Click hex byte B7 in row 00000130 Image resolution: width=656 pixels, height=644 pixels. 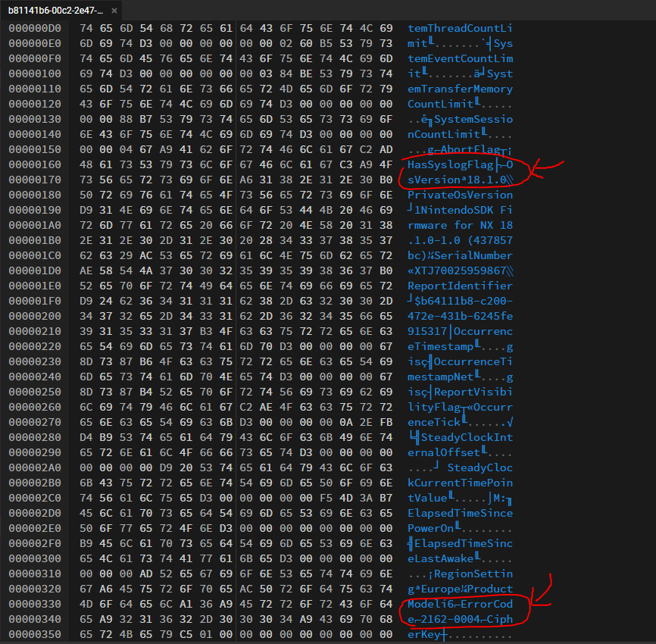pos(146,119)
